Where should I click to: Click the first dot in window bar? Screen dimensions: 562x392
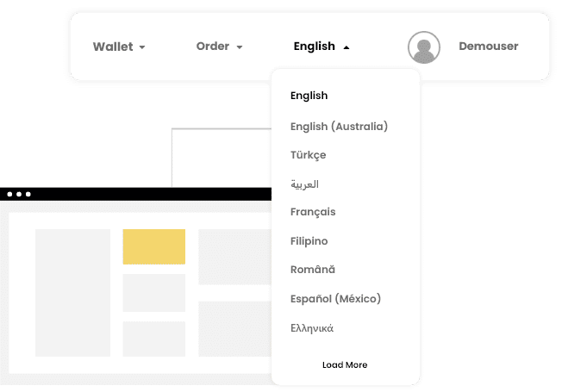[9, 195]
